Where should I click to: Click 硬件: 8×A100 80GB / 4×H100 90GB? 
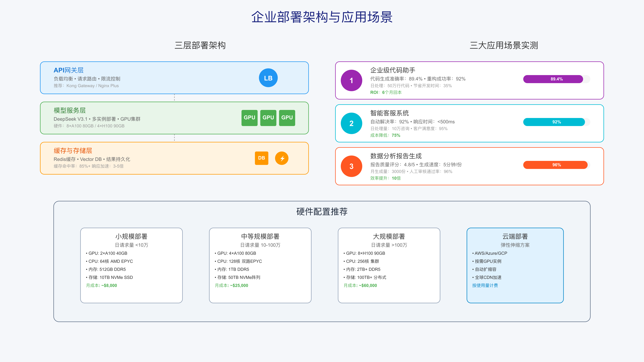click(x=89, y=126)
